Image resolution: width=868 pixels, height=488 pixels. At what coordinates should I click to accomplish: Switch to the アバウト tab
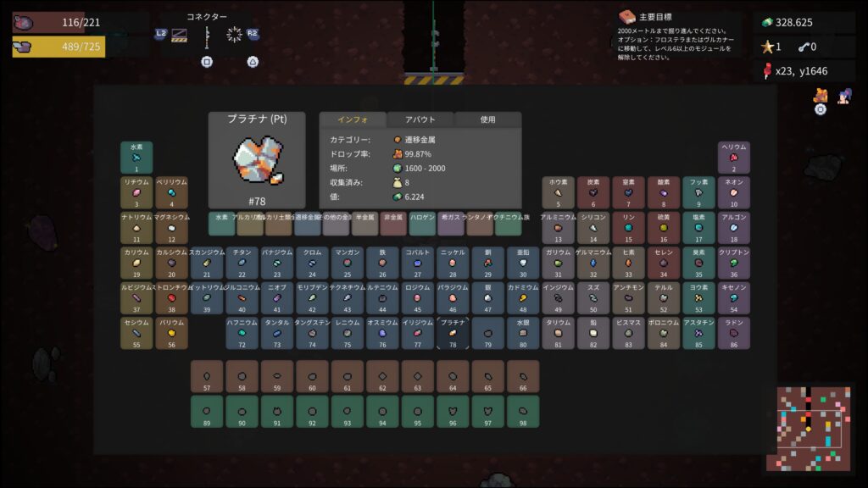420,119
